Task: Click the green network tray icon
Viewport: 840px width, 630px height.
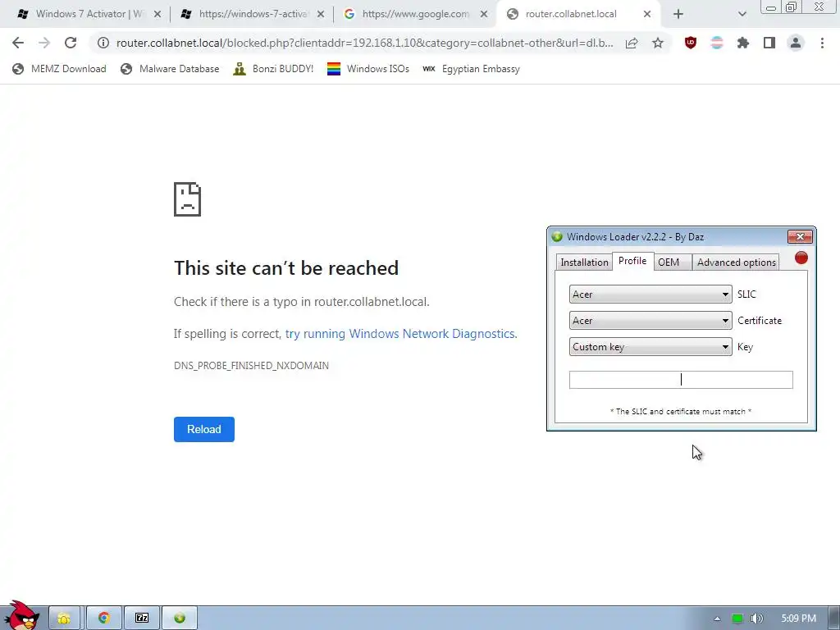Action: coord(737,619)
